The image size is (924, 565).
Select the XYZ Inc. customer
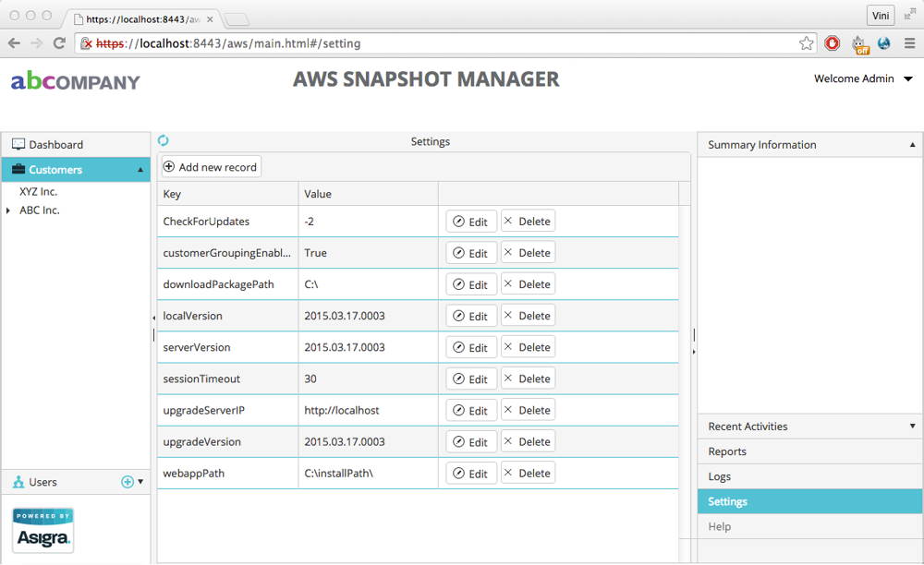pyautogui.click(x=36, y=191)
